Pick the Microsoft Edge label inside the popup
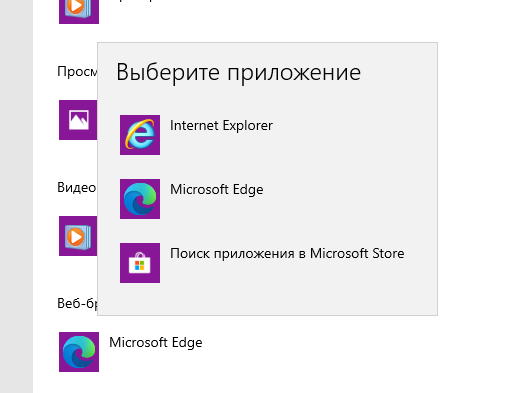 [217, 190]
